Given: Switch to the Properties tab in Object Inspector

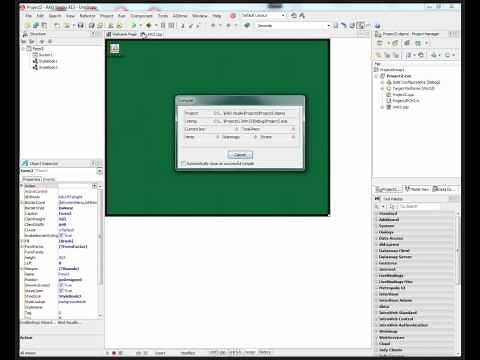Looking at the screenshot, I should (31, 179).
